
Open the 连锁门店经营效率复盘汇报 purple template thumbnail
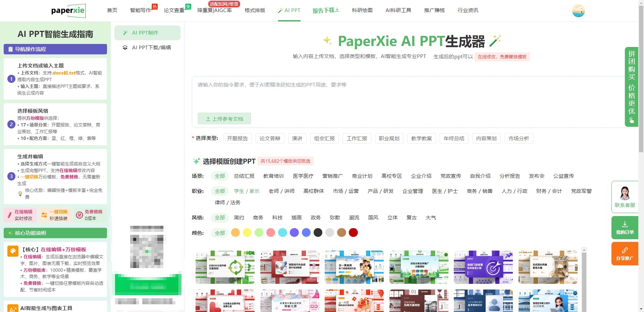point(483,267)
